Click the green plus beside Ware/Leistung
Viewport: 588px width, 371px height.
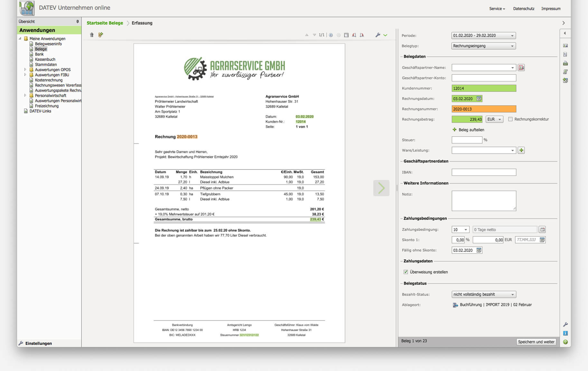pos(521,150)
